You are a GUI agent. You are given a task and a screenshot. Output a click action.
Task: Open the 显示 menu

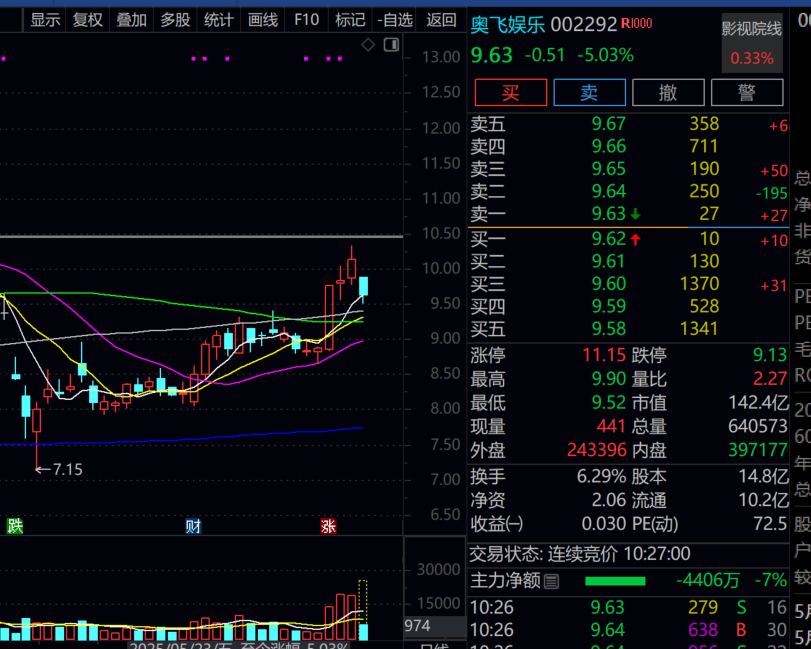[x=45, y=20]
